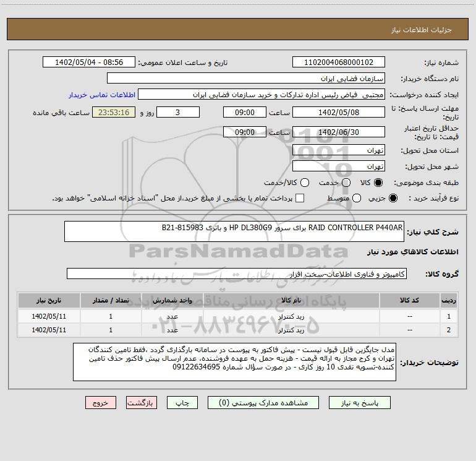This screenshot has height=461, width=476.
Task: Select the کالا/خدمت radio button
Action: click(x=305, y=183)
